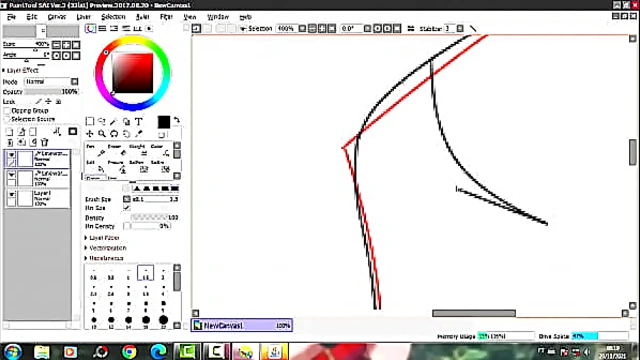Toggle the Clipping Group checkbox
Viewport: 640px width, 360px height.
click(7, 111)
